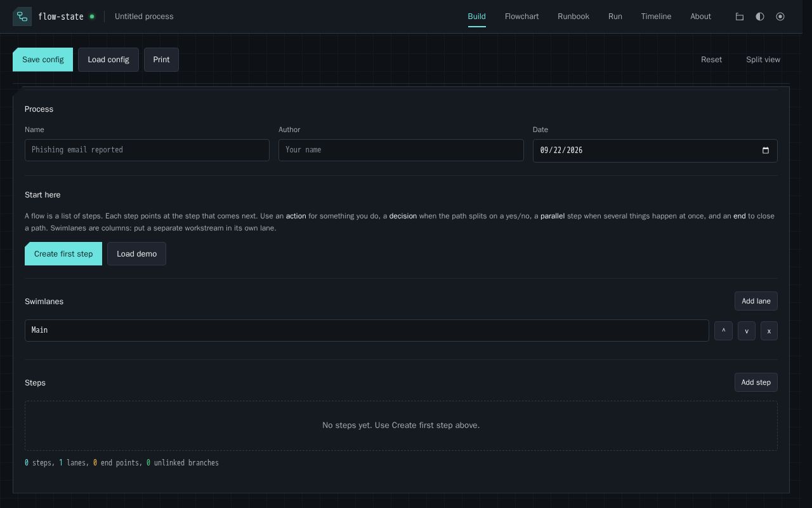Image resolution: width=812 pixels, height=508 pixels.
Task: Click the Start here heading
Action: click(43, 195)
